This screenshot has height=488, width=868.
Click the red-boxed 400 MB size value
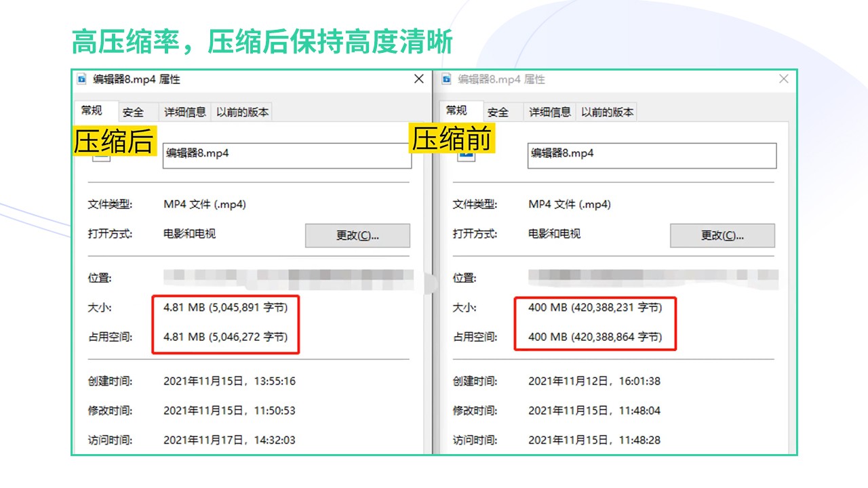click(x=595, y=306)
